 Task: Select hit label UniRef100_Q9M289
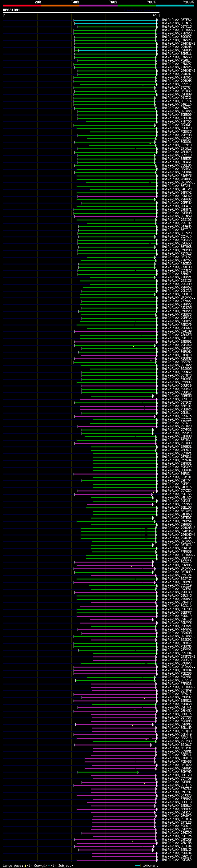click(177, 839)
